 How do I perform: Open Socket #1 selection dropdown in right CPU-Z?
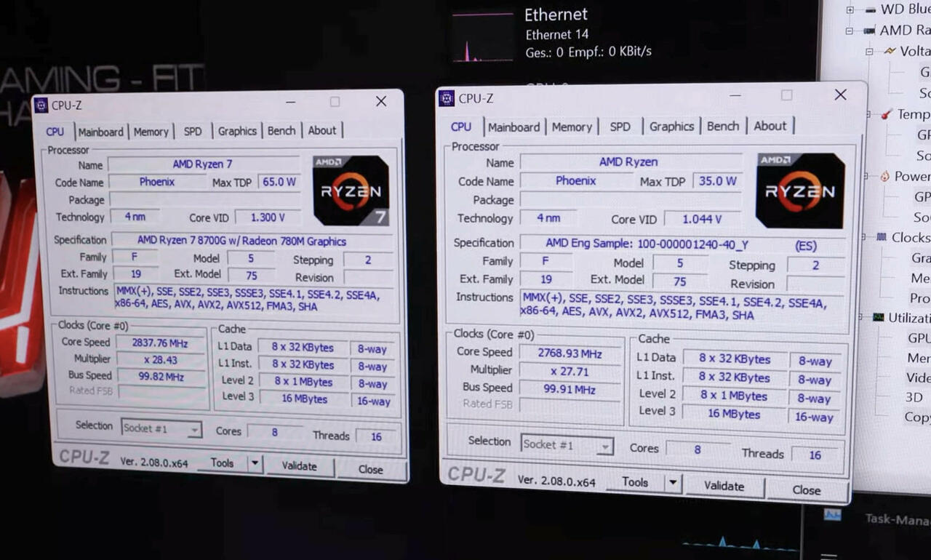[567, 444]
